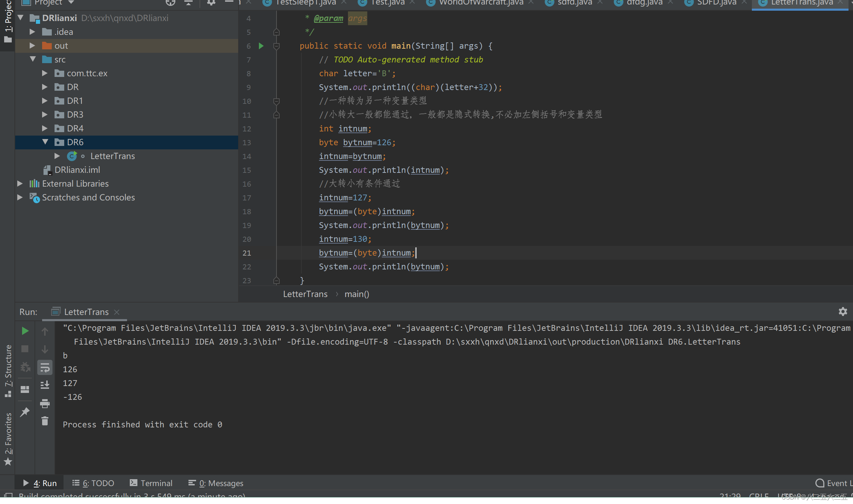Click main() in the breadcrumb bar
The width and height of the screenshot is (853, 504).
click(357, 294)
